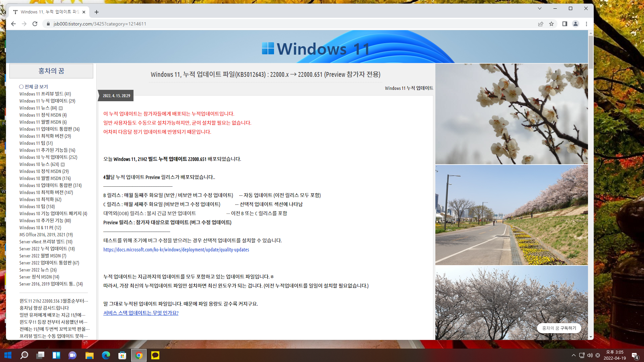
Task: Open Windows 10 & 11 PE (12) category
Action: (x=40, y=228)
